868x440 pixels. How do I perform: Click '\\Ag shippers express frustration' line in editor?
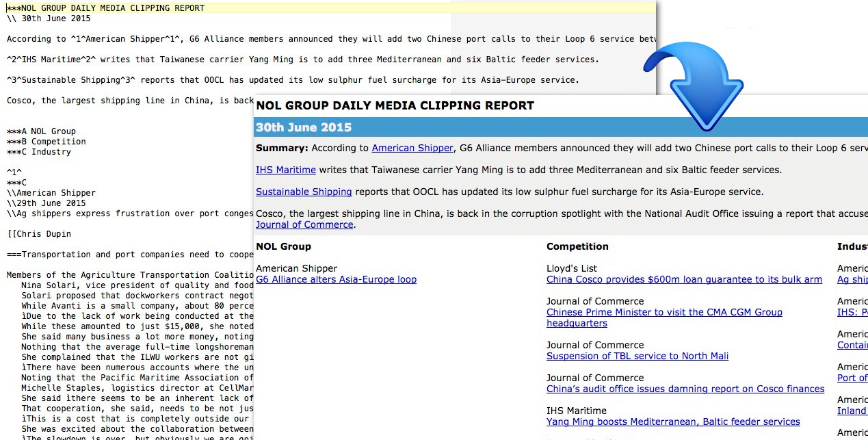tap(130, 213)
